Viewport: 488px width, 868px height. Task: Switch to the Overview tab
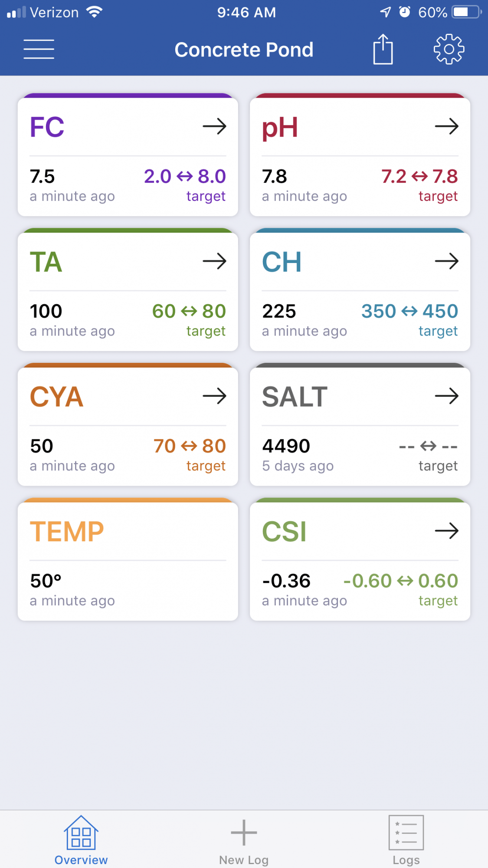(81, 841)
